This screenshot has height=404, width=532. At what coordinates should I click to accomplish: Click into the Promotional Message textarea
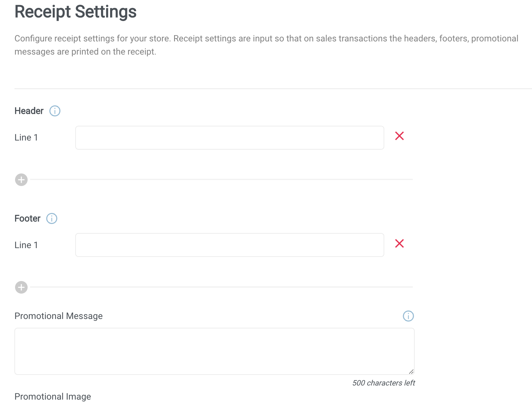(x=215, y=351)
